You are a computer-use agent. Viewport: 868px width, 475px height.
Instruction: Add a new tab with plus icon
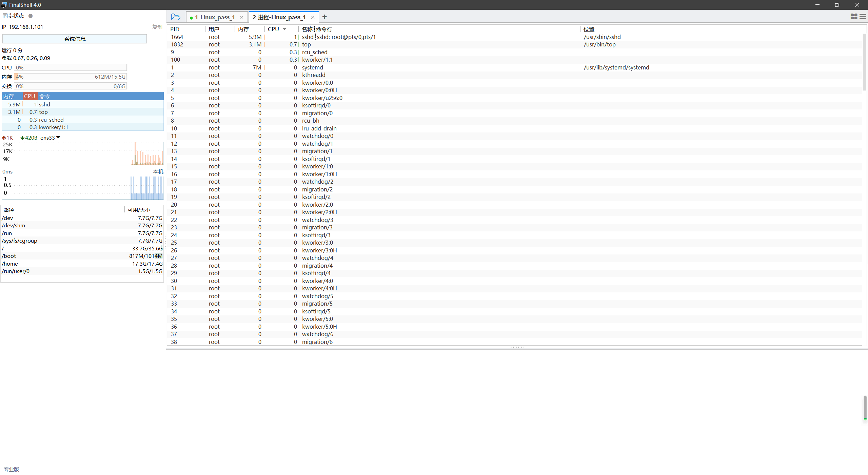point(324,17)
